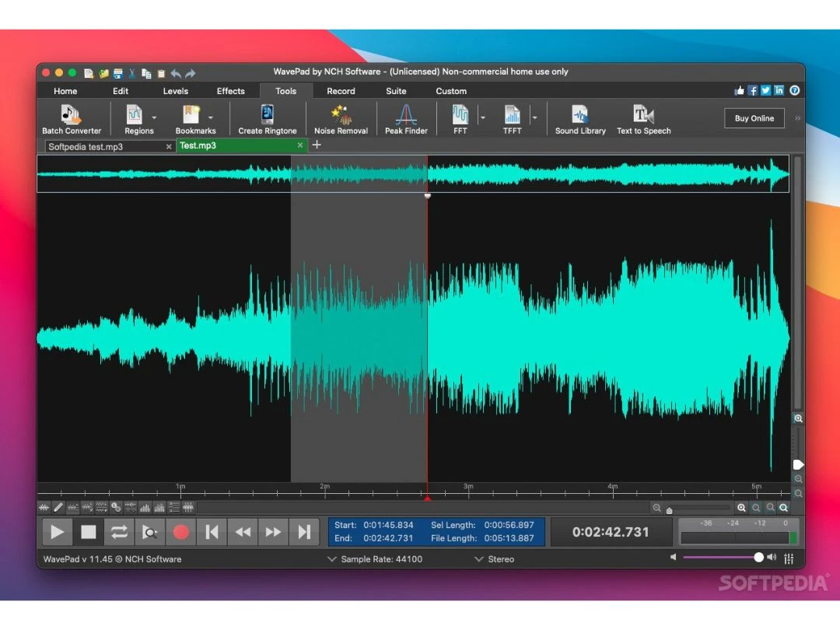The width and height of the screenshot is (840, 630).
Task: Switch to the Levels tab
Action: point(176,91)
